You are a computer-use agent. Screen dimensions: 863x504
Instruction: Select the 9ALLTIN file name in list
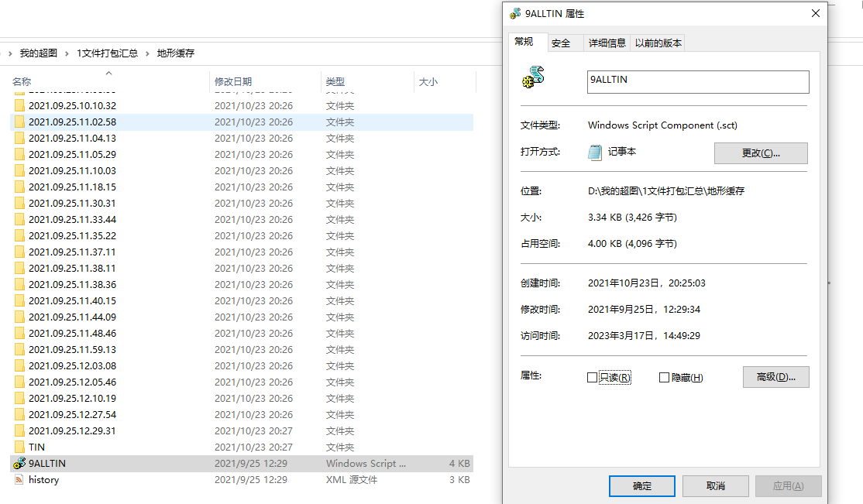(47, 463)
